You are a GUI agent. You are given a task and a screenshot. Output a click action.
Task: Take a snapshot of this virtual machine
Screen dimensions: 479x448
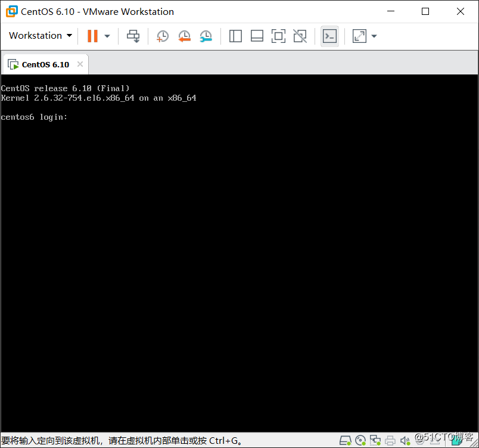pyautogui.click(x=163, y=36)
